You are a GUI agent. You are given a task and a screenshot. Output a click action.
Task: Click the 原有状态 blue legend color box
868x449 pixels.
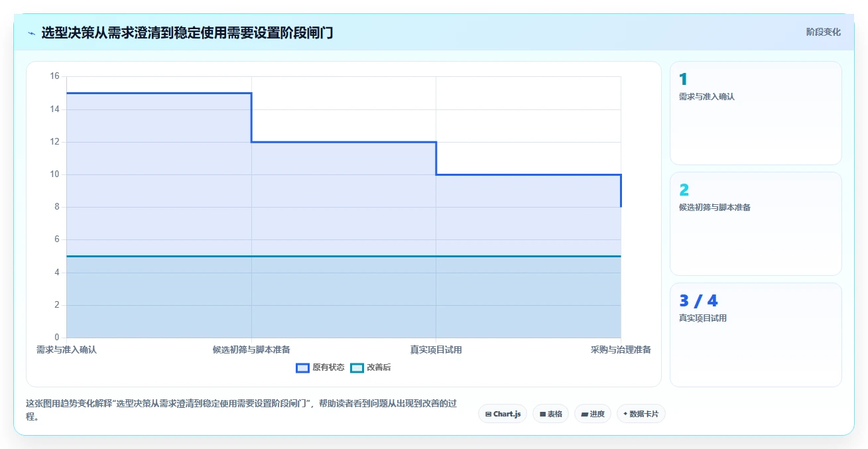pos(303,367)
